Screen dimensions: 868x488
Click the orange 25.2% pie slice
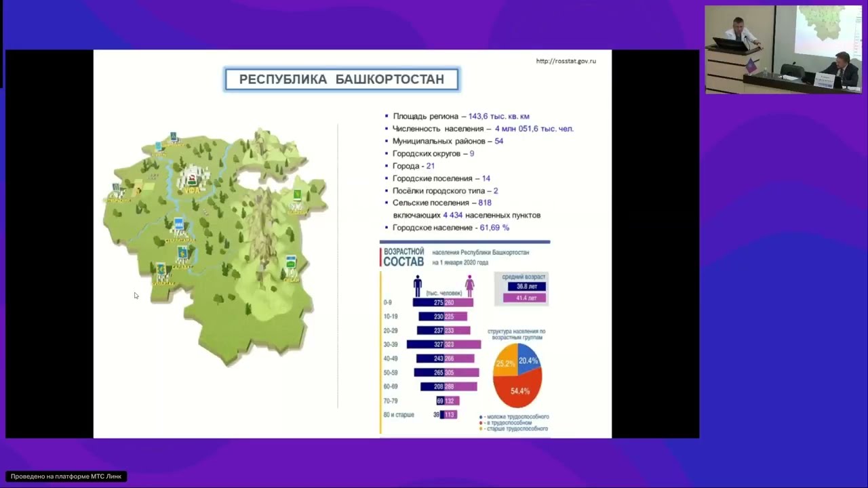[x=504, y=363]
